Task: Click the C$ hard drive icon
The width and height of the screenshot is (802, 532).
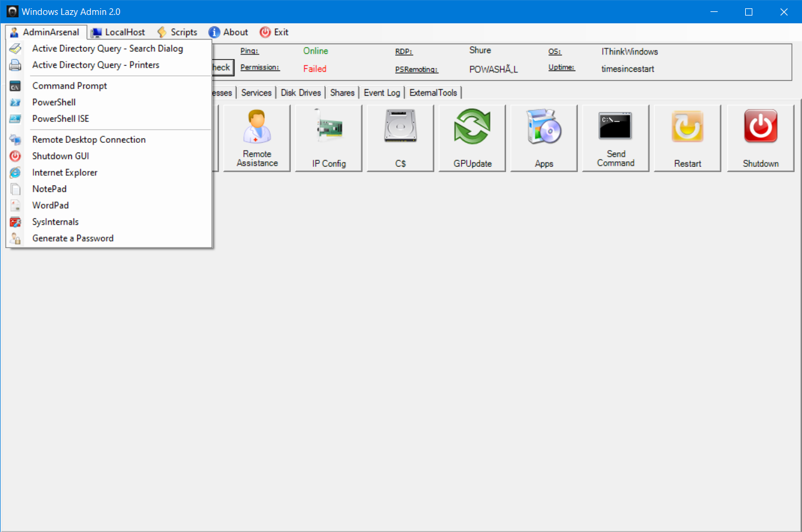Action: pyautogui.click(x=401, y=127)
